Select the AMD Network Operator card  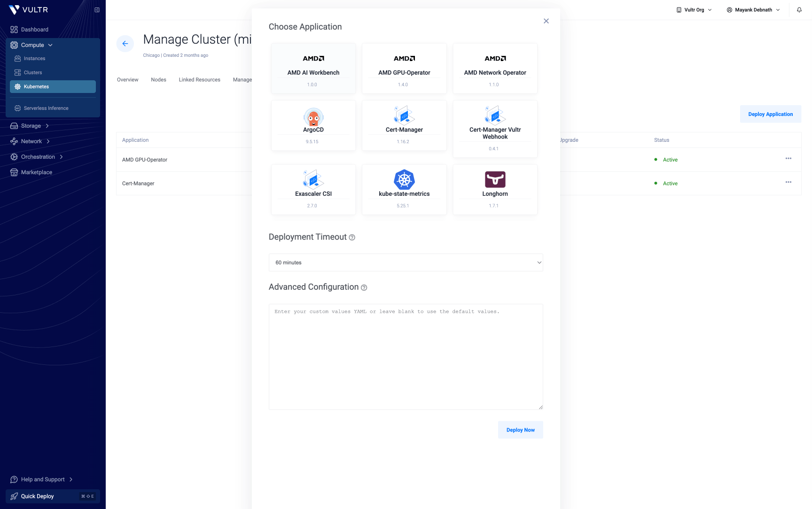pos(495,69)
